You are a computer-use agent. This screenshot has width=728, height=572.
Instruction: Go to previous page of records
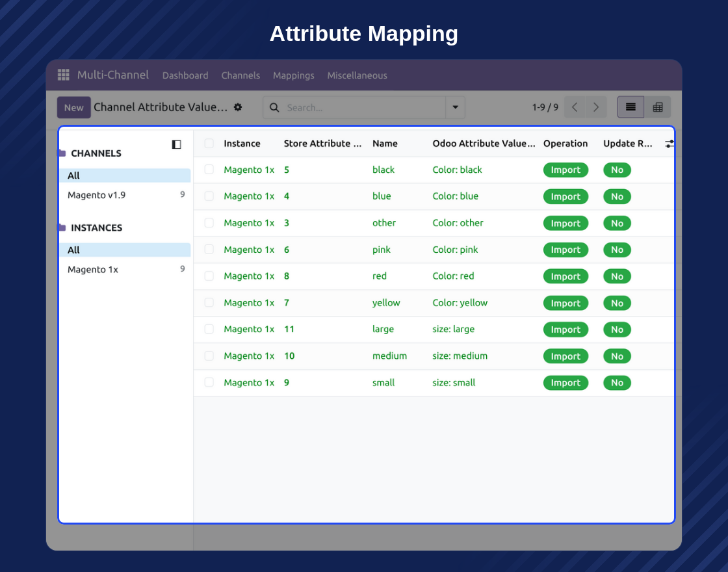pos(575,107)
